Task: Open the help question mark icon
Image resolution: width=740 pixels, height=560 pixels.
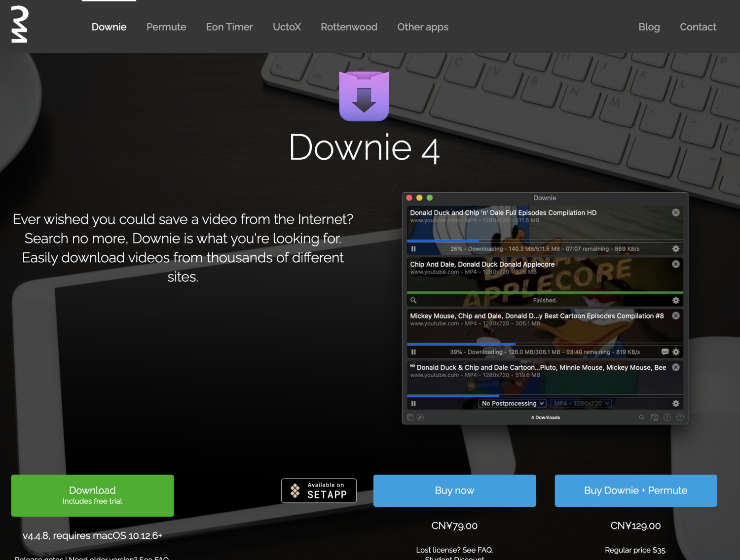Action: pyautogui.click(x=680, y=418)
